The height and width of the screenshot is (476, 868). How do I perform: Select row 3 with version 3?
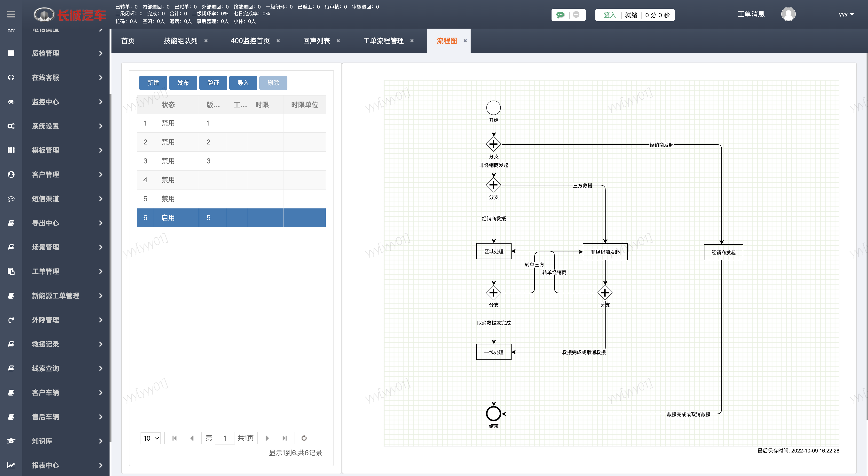231,161
